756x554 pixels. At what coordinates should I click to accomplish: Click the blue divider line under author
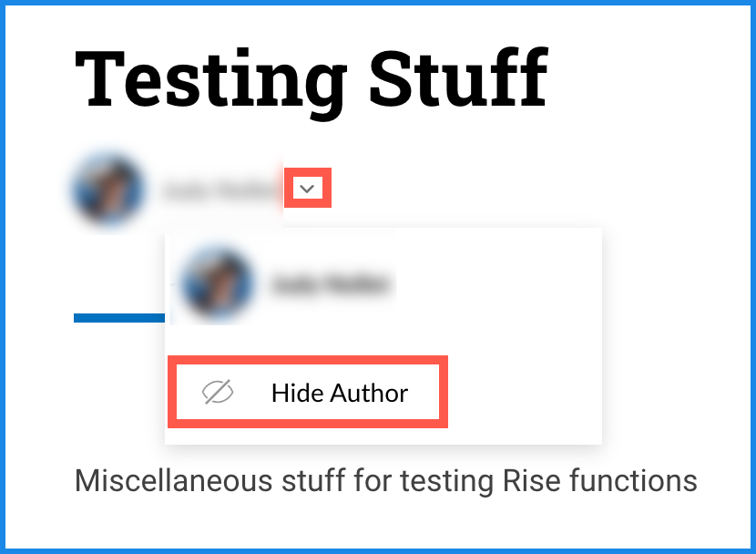118,318
